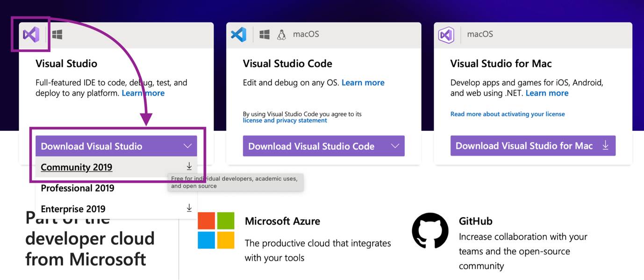Click Download Visual Studio for Mac button

[533, 146]
